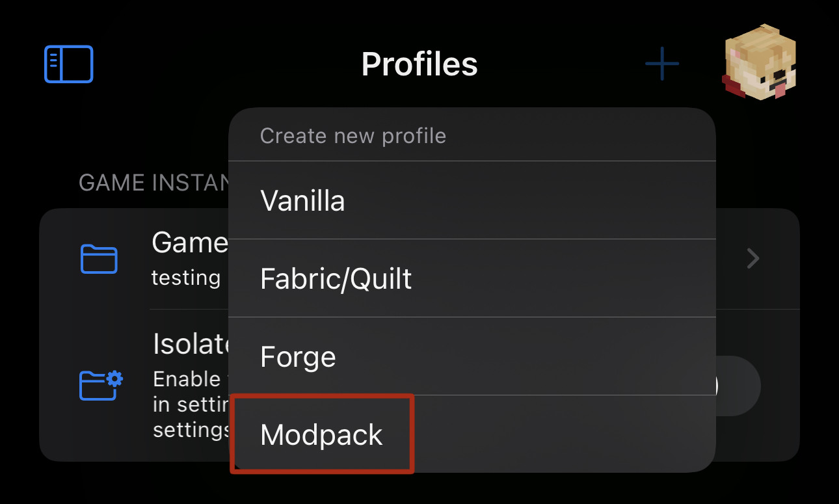Open the account avatar head icon
The image size is (839, 504).
click(760, 63)
